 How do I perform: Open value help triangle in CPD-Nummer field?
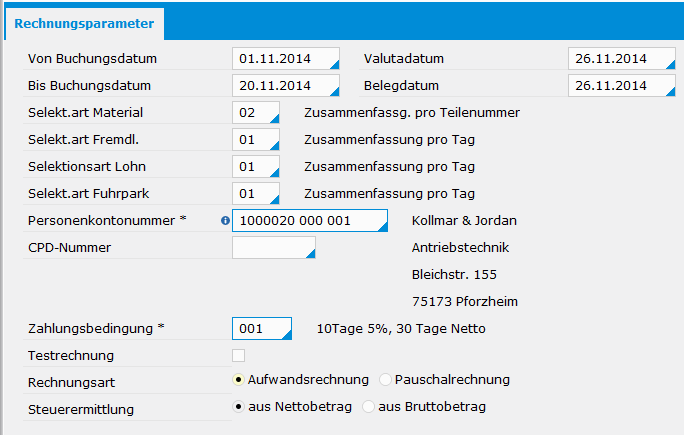point(311,253)
